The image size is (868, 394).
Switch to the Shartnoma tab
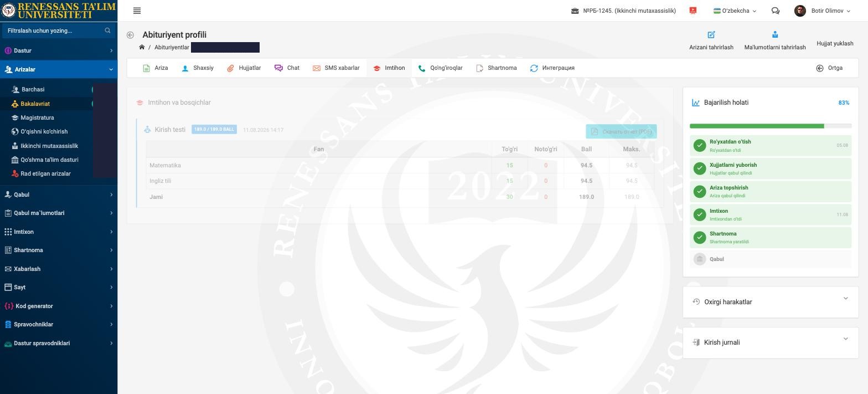click(496, 68)
